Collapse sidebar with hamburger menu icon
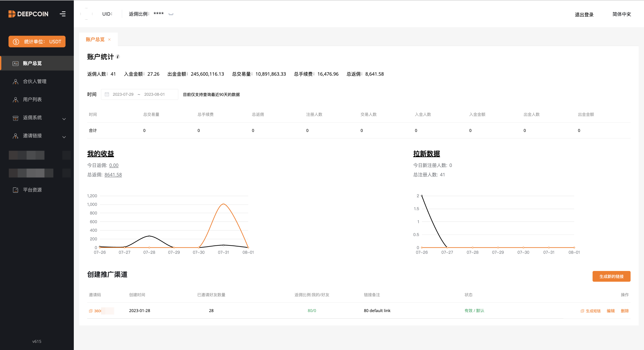Image resolution: width=644 pixels, height=350 pixels. pyautogui.click(x=63, y=14)
